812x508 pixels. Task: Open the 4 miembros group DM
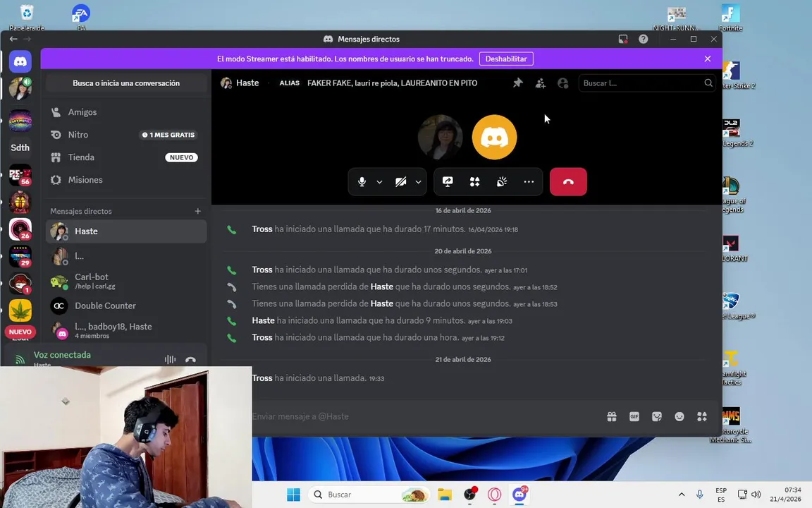(x=126, y=330)
